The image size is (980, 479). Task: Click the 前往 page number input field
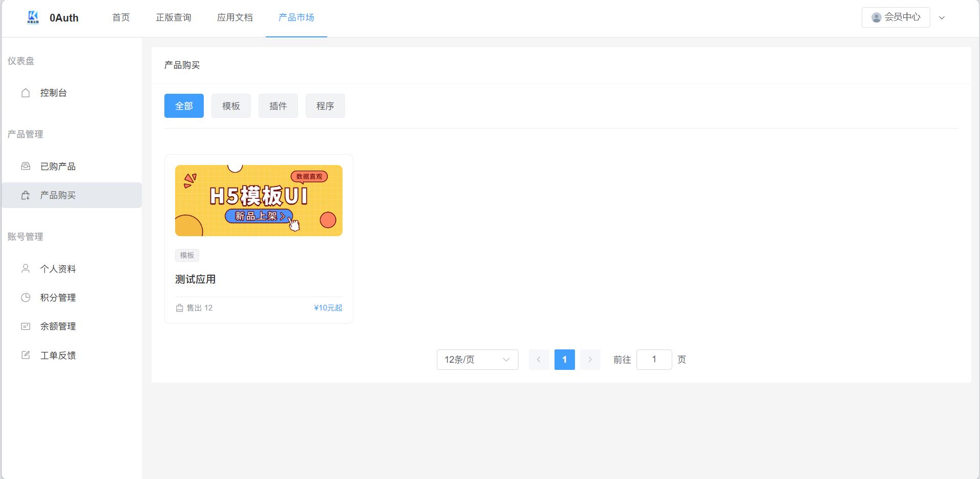(654, 360)
